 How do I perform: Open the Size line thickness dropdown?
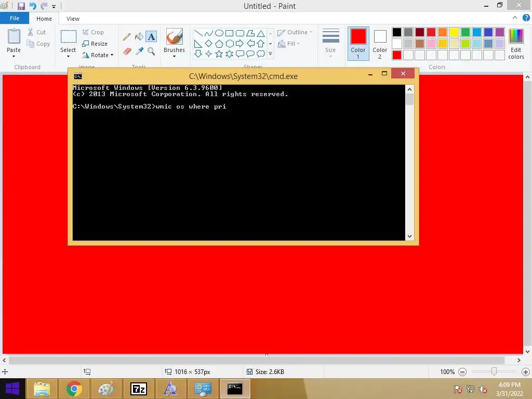point(330,43)
